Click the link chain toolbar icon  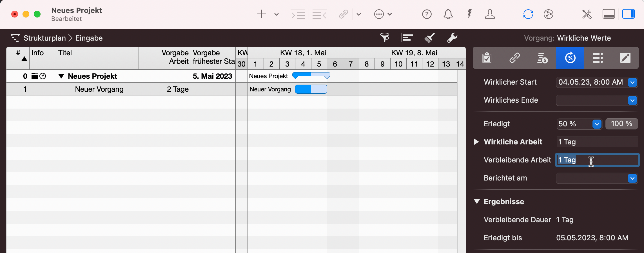tap(344, 14)
